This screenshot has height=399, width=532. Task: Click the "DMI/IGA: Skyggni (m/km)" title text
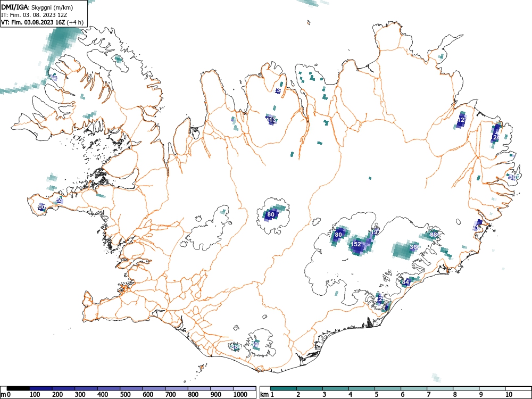coord(37,7)
